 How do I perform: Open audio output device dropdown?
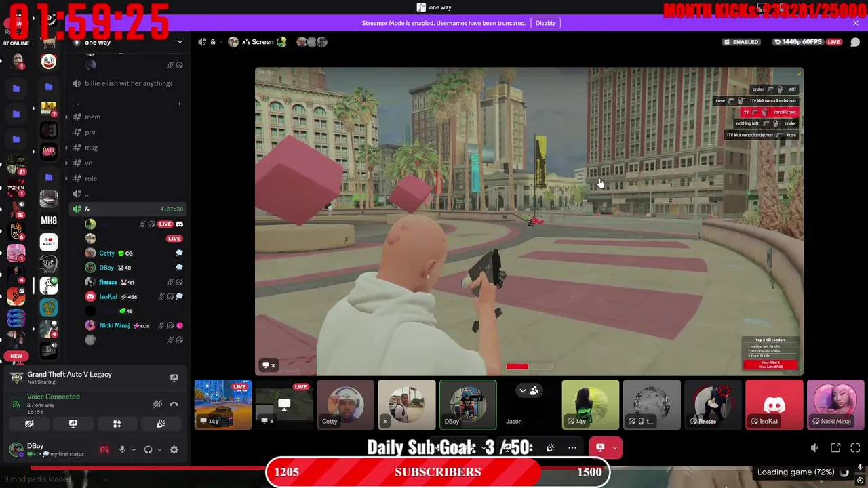[x=159, y=449]
